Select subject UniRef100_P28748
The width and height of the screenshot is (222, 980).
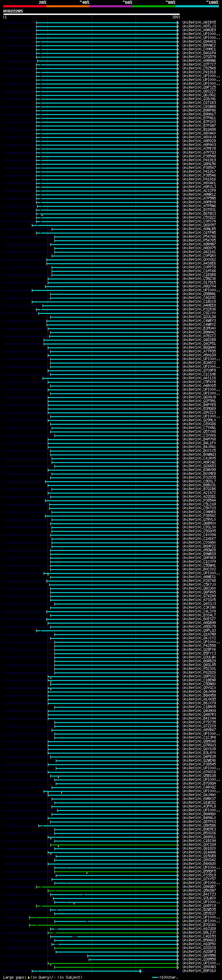pos(199,581)
